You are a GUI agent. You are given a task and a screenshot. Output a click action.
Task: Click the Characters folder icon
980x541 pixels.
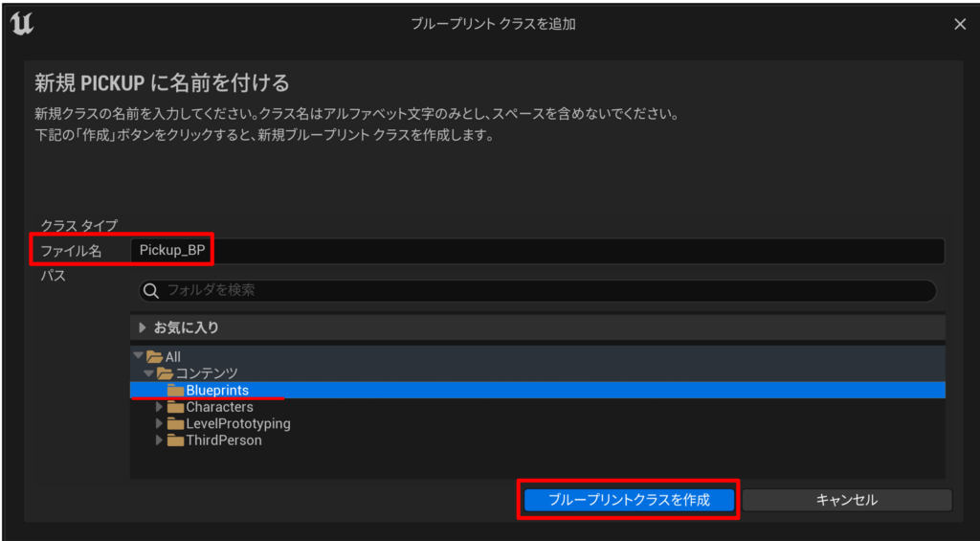pyautogui.click(x=176, y=407)
